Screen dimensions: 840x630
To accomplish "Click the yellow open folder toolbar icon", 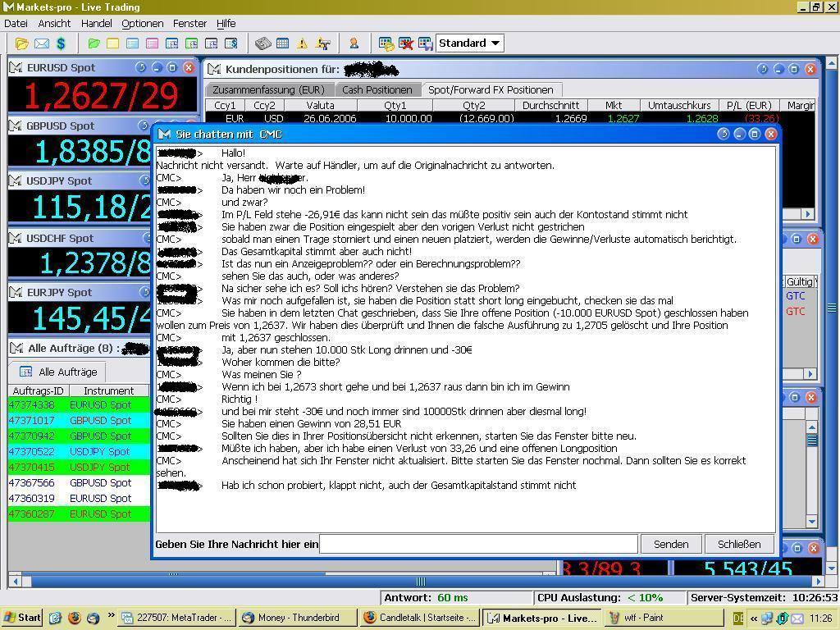I will coord(21,43).
